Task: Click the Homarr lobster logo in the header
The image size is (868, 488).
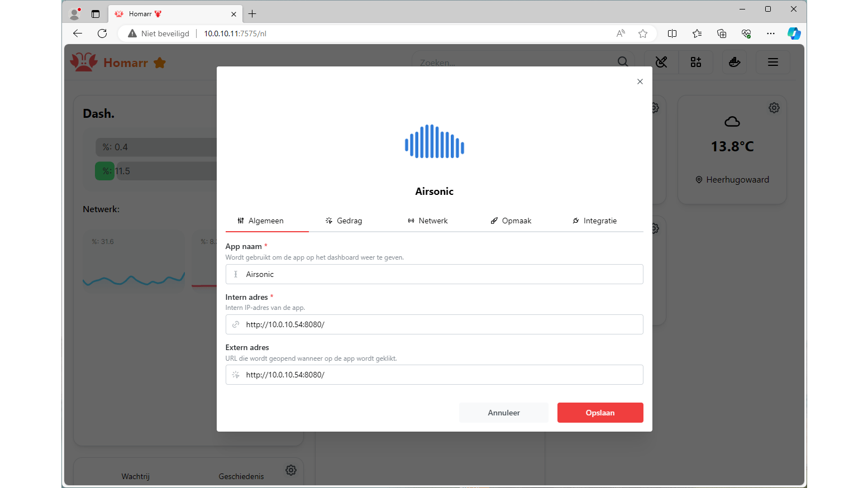Action: tap(84, 62)
